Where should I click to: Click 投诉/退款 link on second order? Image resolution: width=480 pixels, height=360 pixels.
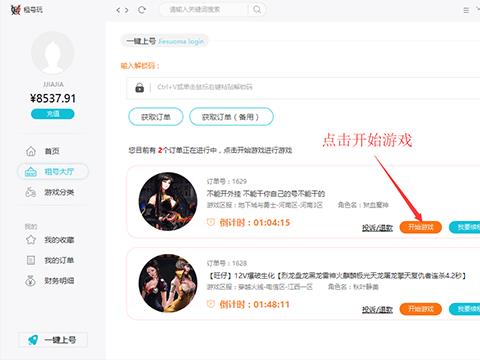(377, 310)
